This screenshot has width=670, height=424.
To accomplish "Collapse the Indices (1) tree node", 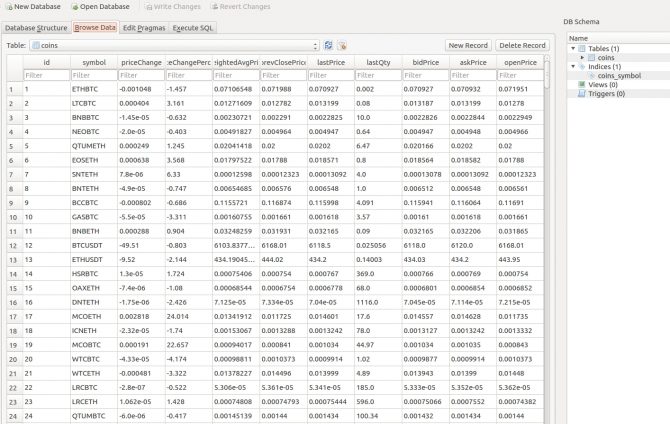I will 571,67.
